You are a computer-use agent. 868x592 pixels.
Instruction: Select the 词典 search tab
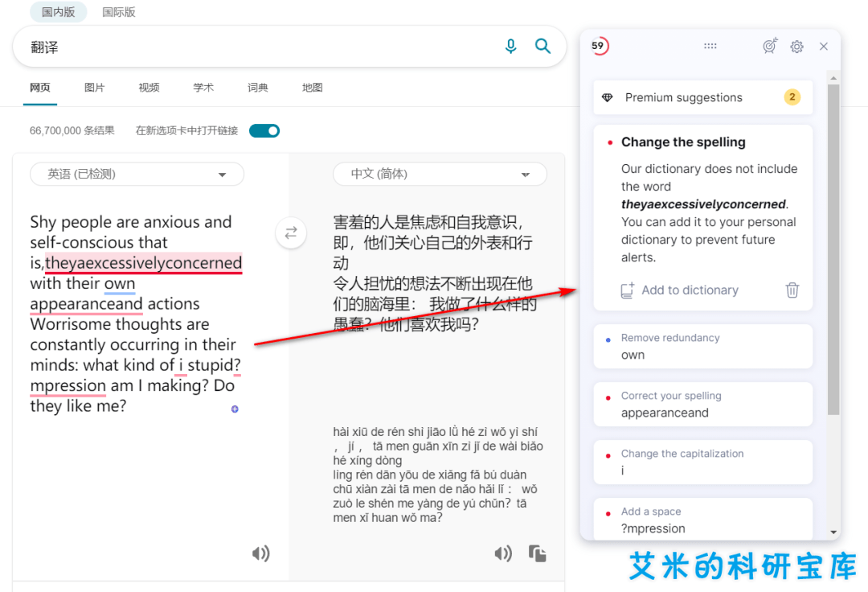(x=257, y=88)
